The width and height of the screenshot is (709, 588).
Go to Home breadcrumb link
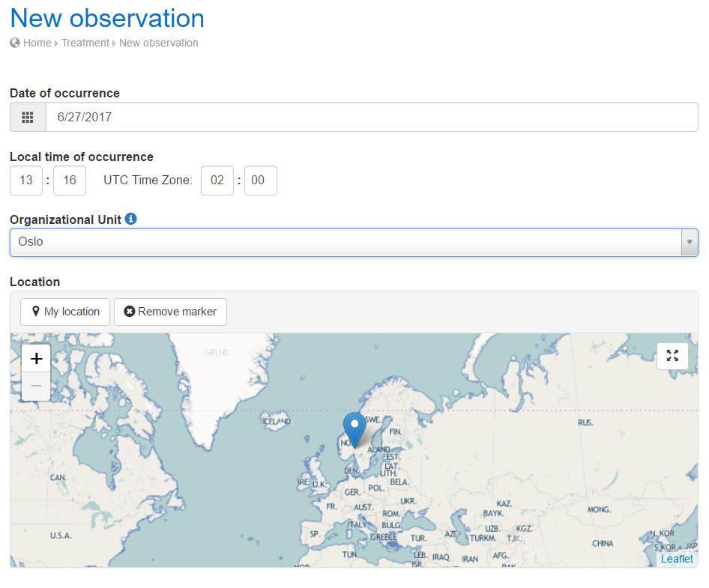point(37,43)
